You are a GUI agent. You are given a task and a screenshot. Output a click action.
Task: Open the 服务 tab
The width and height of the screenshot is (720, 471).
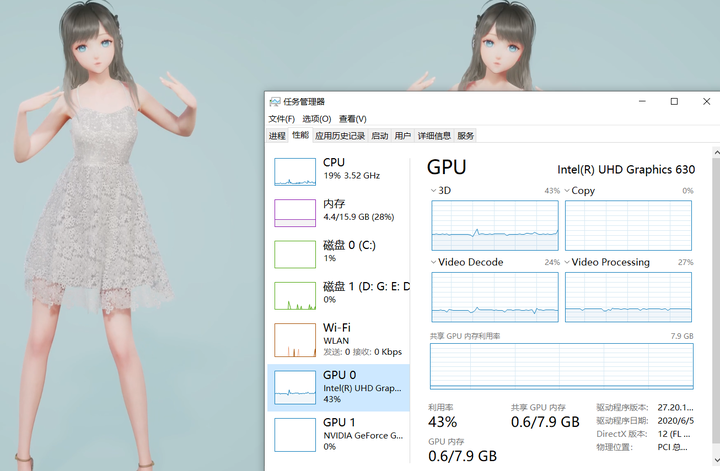point(465,135)
